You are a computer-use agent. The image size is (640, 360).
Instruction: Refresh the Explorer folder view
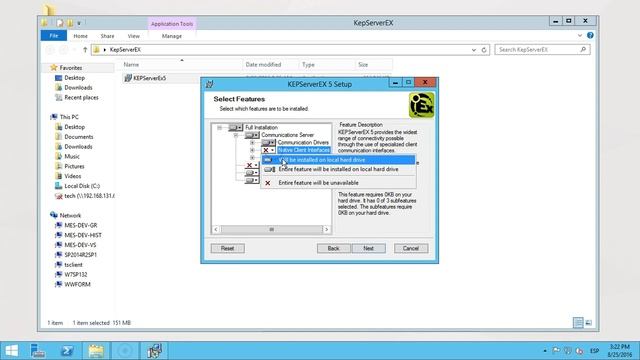pos(484,50)
